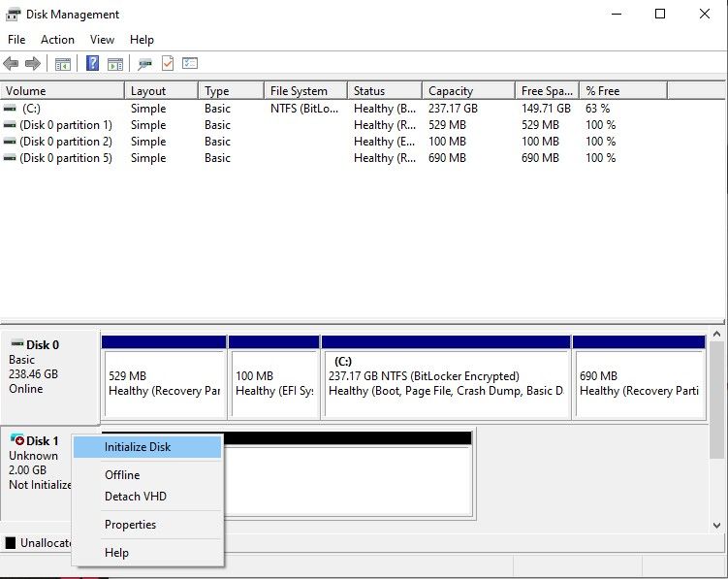Click the Show/Hide Console Tree toolbar icon
728x579 pixels.
pyautogui.click(x=63, y=64)
